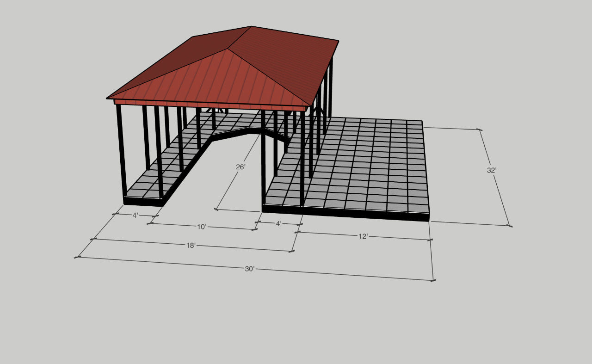Select the 30' overall width dimension label
The width and height of the screenshot is (592, 364).
click(250, 267)
